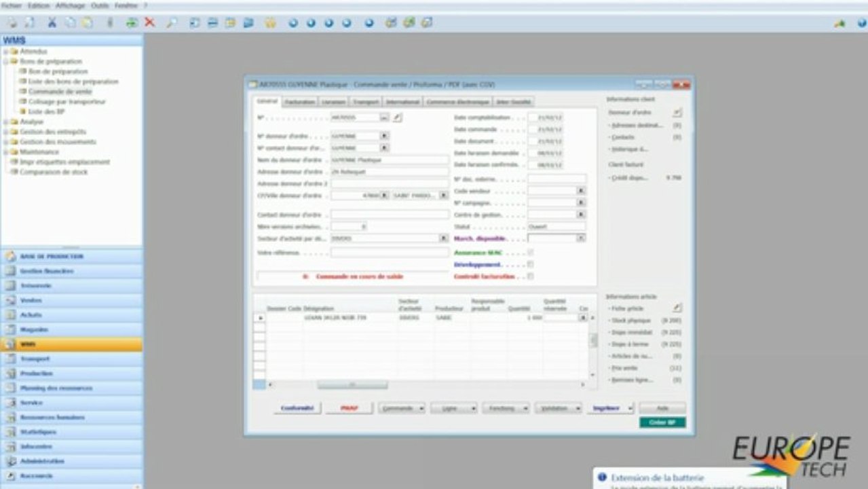Open Colisage par transporteur in the tree
The height and width of the screenshot is (489, 868).
(x=67, y=101)
